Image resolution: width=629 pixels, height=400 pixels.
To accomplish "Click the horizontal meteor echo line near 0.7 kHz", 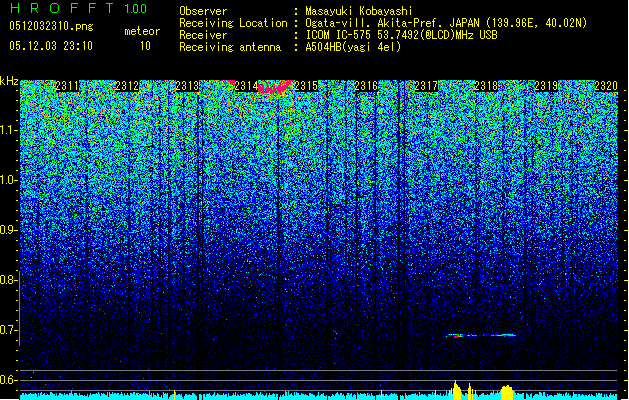I will [481, 335].
